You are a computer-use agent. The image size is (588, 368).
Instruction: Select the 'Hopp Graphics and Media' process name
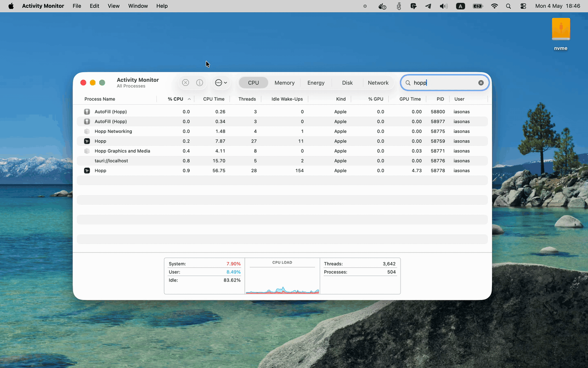122,151
